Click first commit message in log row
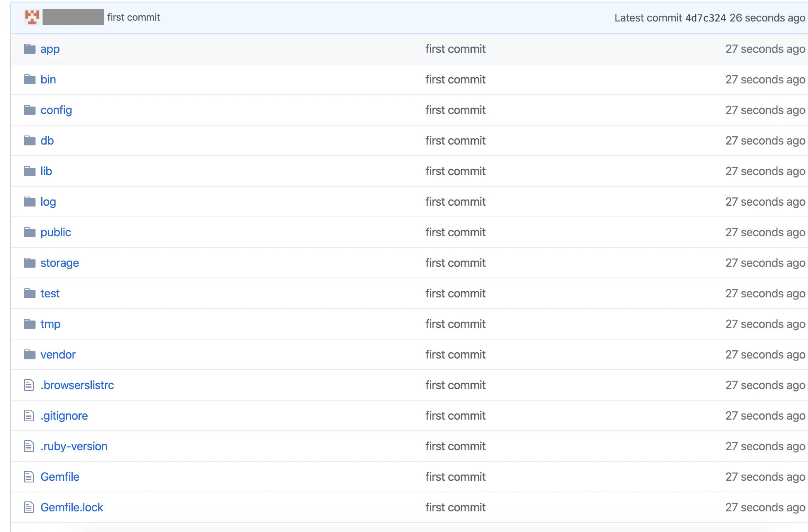Viewport: 808px width, 532px height. 456,202
